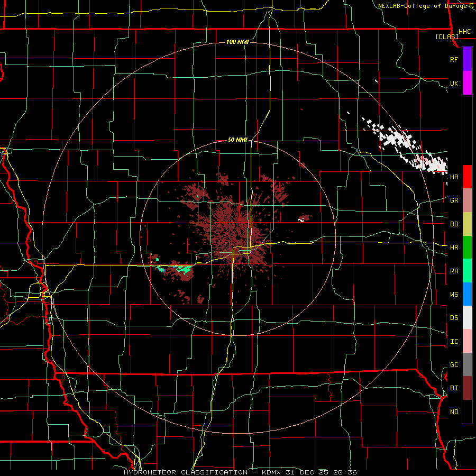Pick the light green RA legend swatch
This screenshot has width=476, height=476.
coord(467,271)
